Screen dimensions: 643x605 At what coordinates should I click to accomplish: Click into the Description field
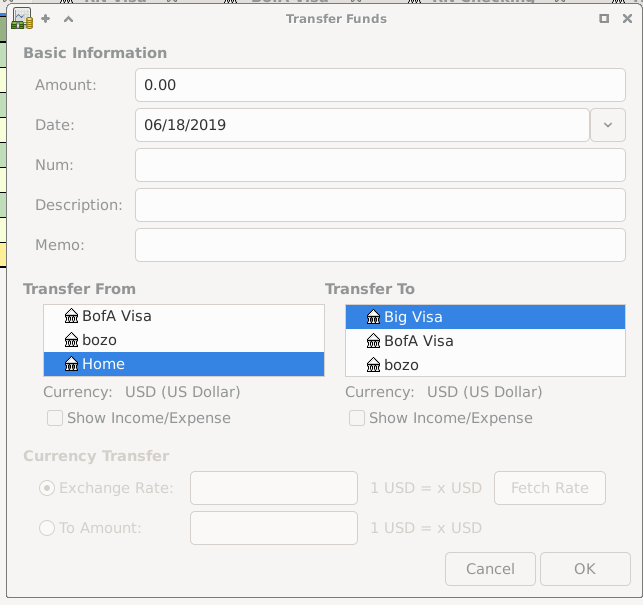click(x=380, y=205)
